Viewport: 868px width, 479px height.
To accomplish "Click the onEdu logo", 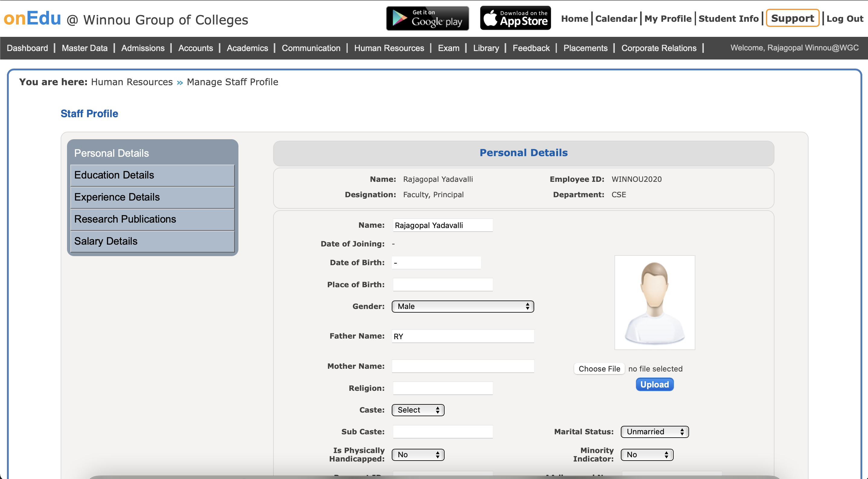I will click(32, 18).
